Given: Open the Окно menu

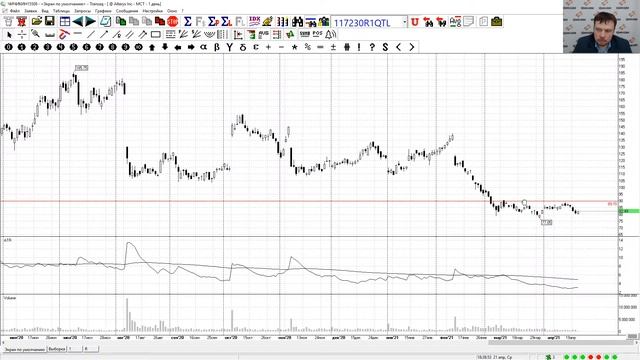Looking at the screenshot, I should [x=172, y=11].
